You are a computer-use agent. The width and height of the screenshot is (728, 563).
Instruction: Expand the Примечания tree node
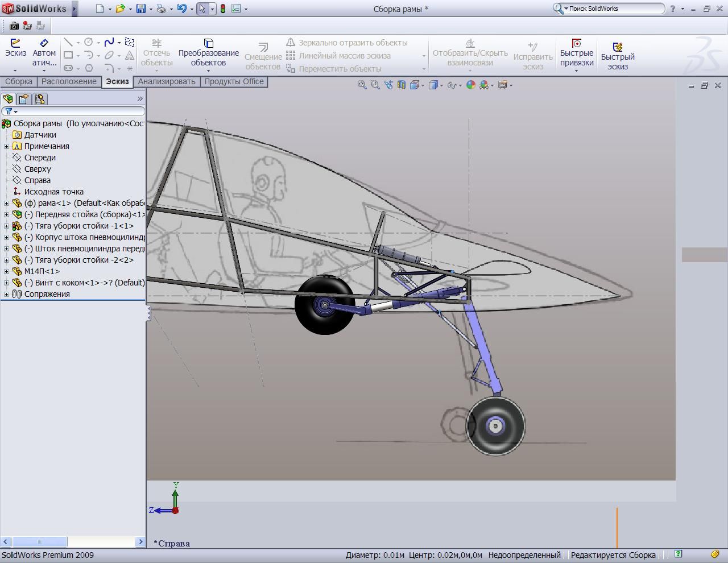click(6, 146)
